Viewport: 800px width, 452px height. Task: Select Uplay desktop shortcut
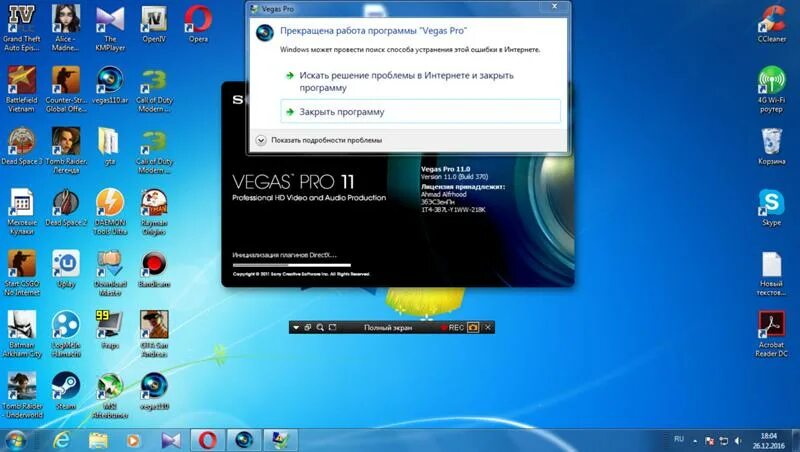coord(66,268)
